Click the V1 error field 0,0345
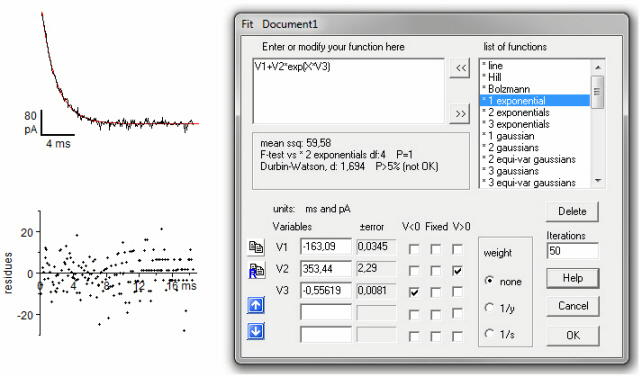This screenshot has height=377, width=642. [376, 246]
